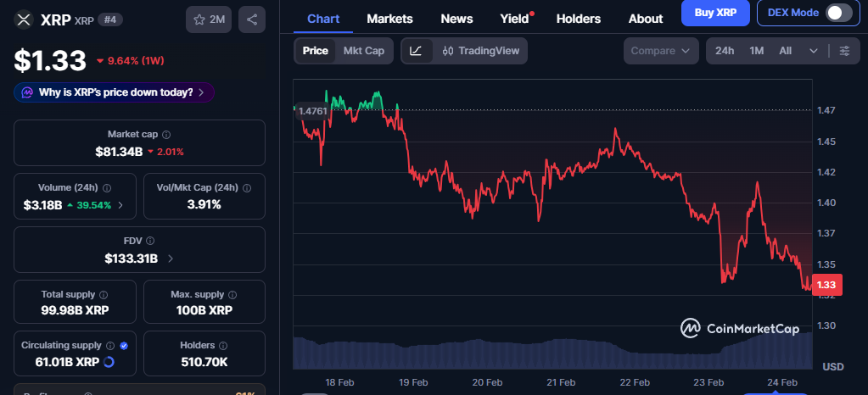Open chart settings sliders icon
The width and height of the screenshot is (868, 395).
point(844,51)
